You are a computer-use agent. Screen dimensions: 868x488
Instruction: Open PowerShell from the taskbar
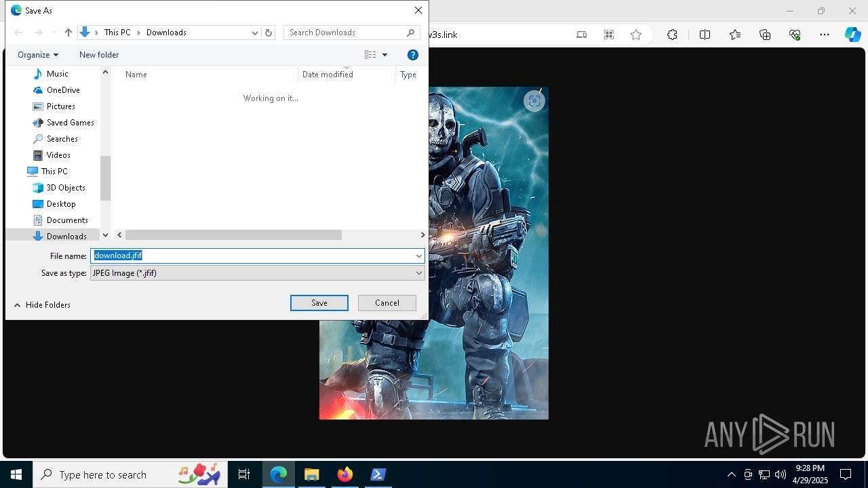(x=378, y=474)
